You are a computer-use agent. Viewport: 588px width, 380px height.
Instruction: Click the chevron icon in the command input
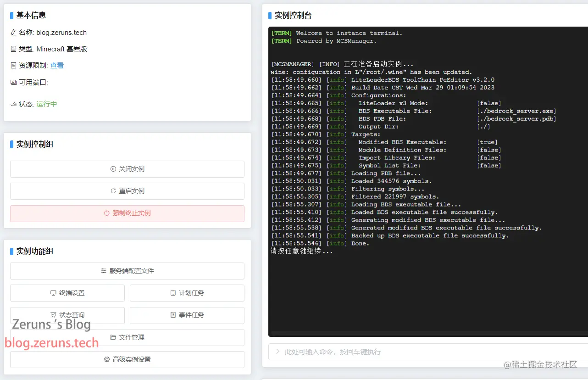(277, 352)
